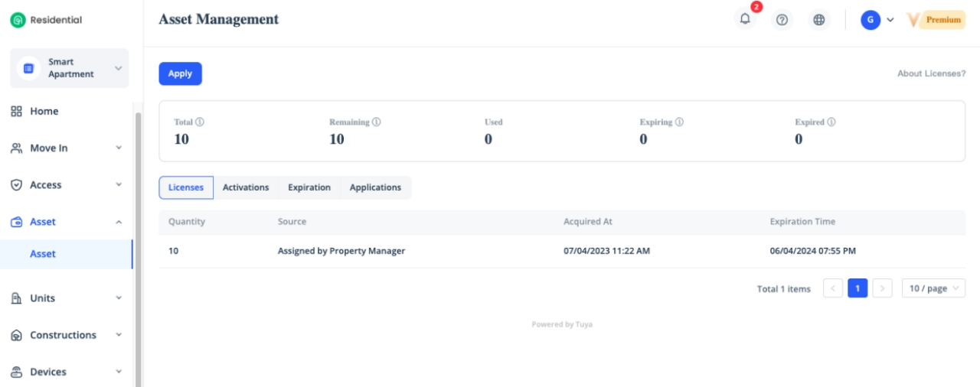Switch to the Activations tab
The image size is (980, 387).
pyautogui.click(x=246, y=187)
